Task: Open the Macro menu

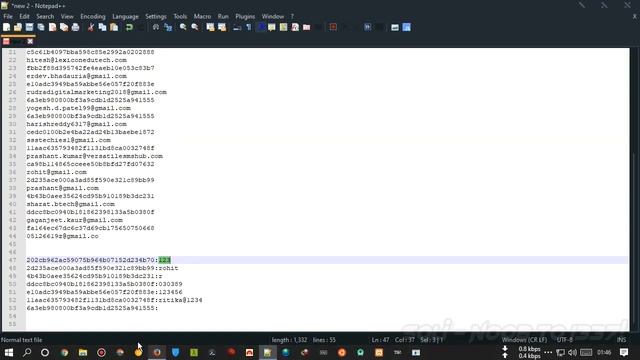Action: coord(202,16)
